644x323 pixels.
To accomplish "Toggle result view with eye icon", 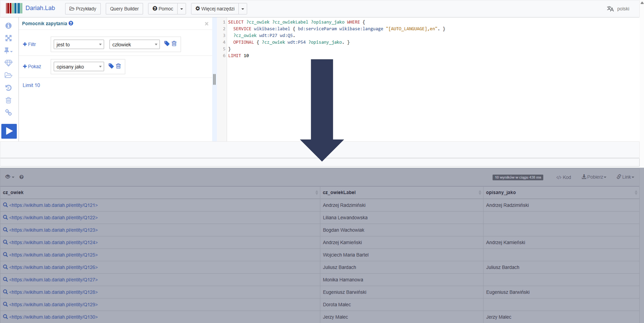I will (10, 177).
